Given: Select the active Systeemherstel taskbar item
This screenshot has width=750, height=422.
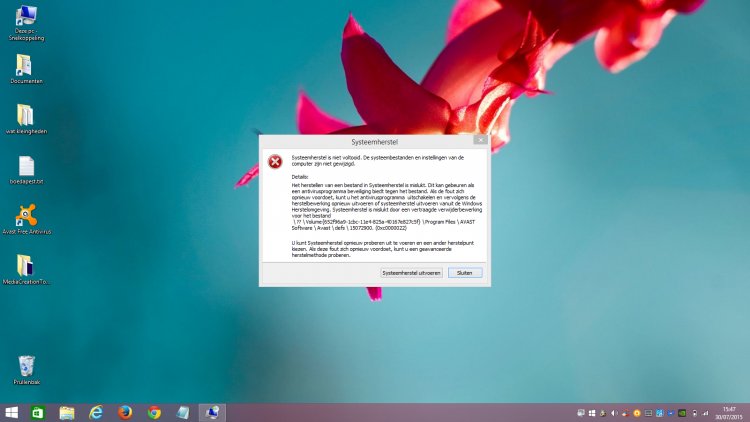Looking at the screenshot, I should click(x=212, y=412).
